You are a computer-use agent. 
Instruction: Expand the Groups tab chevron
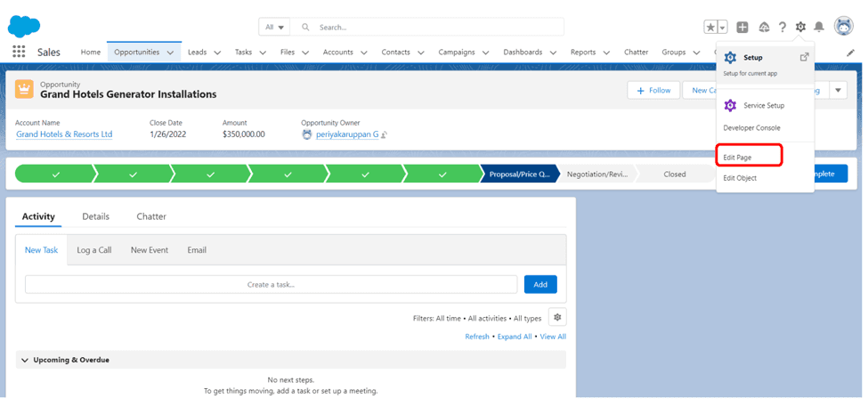(696, 53)
